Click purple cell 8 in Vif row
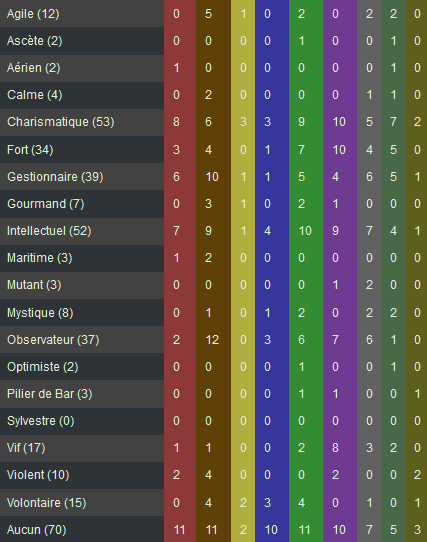Screen dimensions: 427x542 pos(335,448)
